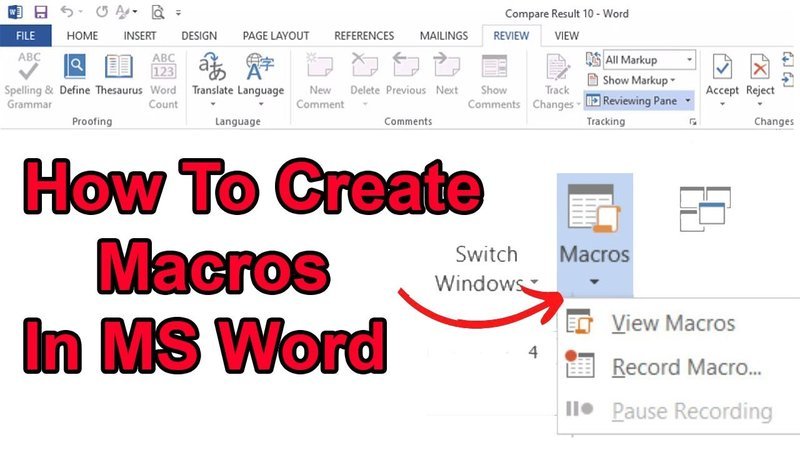
Task: Open the FILE tab
Action: point(26,36)
